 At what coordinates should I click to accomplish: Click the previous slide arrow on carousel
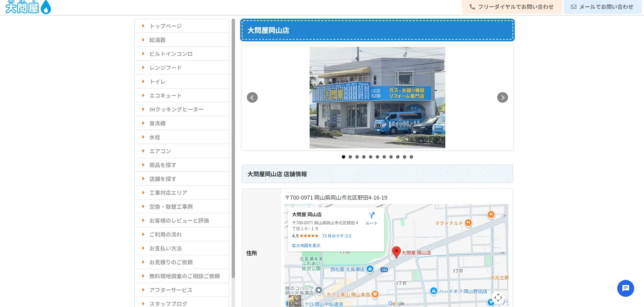[252, 98]
